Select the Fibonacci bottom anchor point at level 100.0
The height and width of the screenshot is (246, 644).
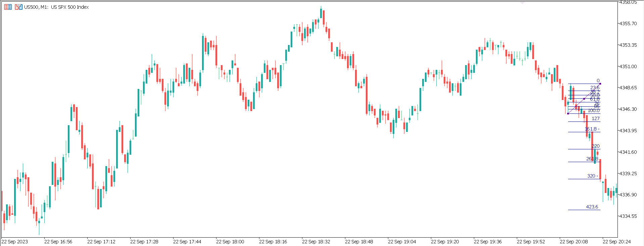click(x=568, y=113)
